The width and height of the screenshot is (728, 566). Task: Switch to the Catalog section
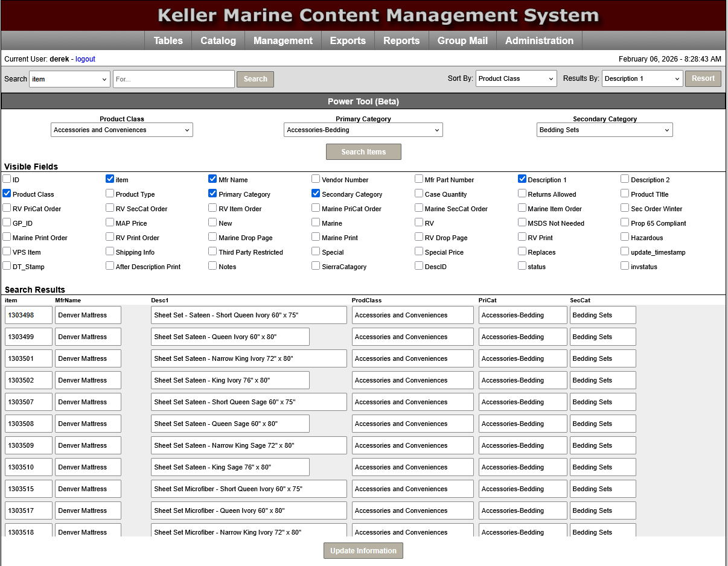pyautogui.click(x=218, y=40)
